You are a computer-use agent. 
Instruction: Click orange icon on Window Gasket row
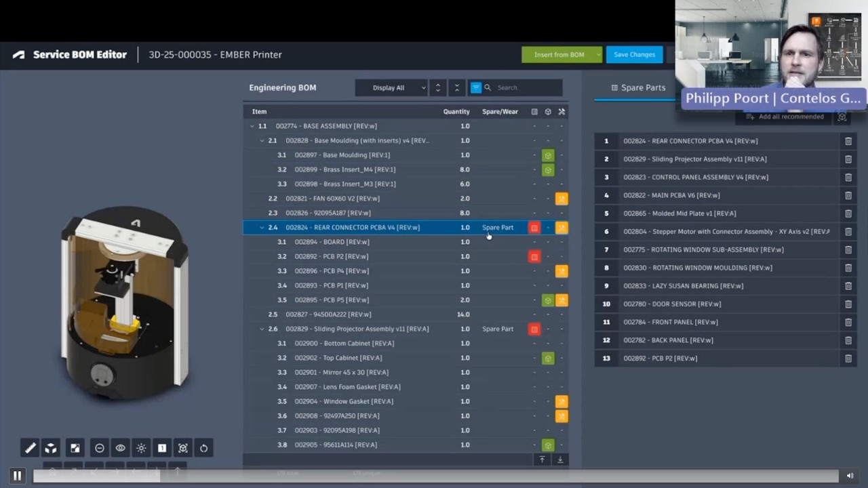point(561,401)
